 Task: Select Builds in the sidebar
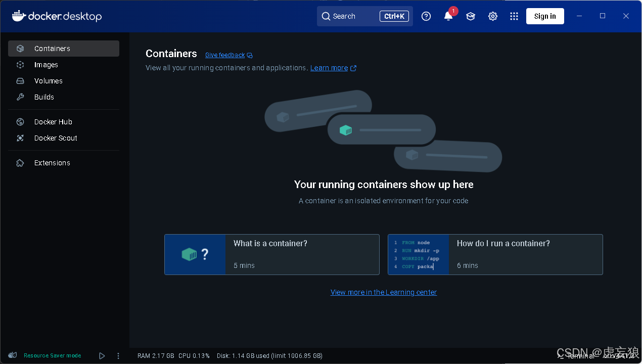click(64, 97)
